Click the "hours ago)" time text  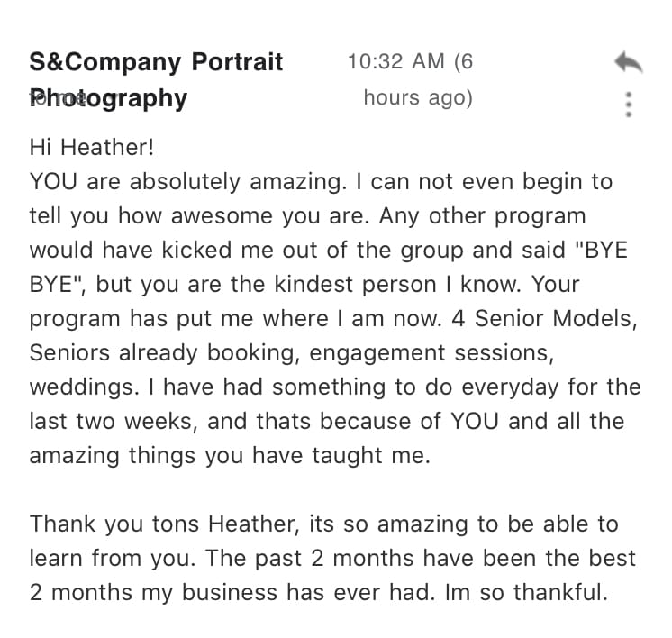[x=418, y=97]
